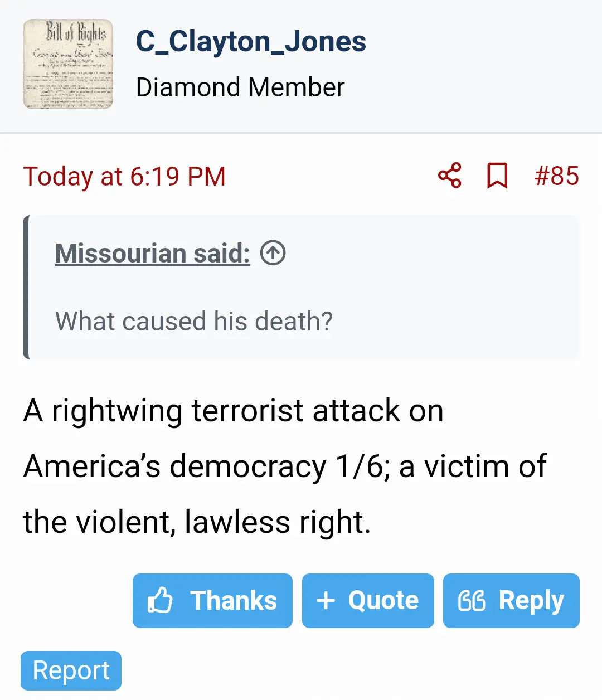Image resolution: width=602 pixels, height=700 pixels.
Task: Click the post text about rightwing attack
Action: [x=233, y=411]
